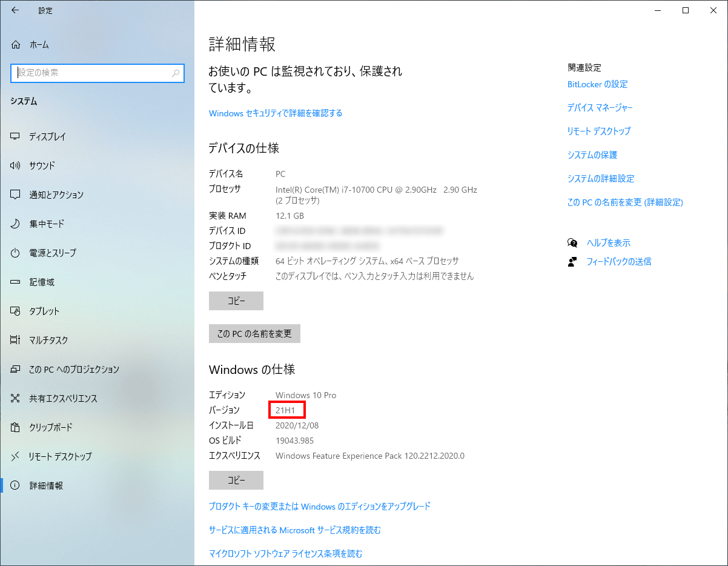
Task: Click the リモート デスクトップ icon in sidebar
Action: point(16,456)
